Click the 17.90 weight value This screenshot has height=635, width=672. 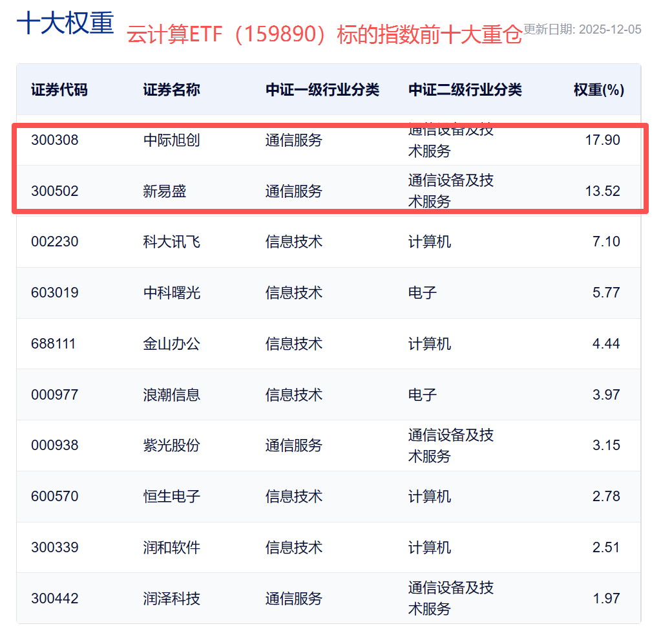click(602, 140)
